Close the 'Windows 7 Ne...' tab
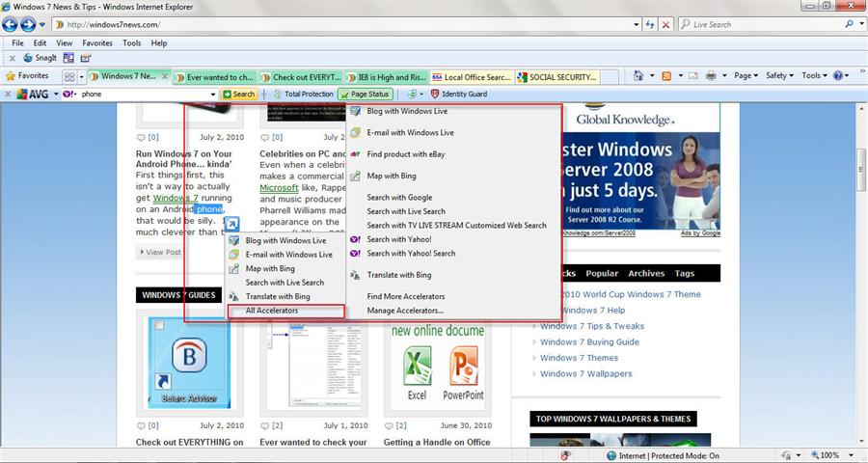Screen dimensions: 868x463 [164, 76]
